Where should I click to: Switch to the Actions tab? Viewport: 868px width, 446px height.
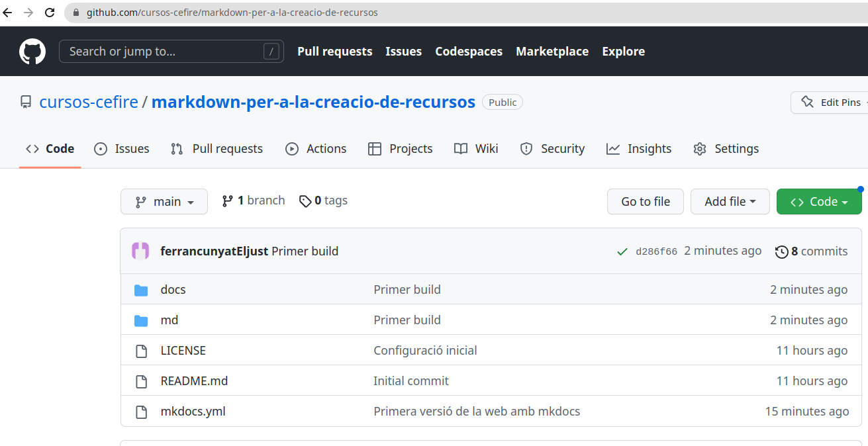point(316,148)
